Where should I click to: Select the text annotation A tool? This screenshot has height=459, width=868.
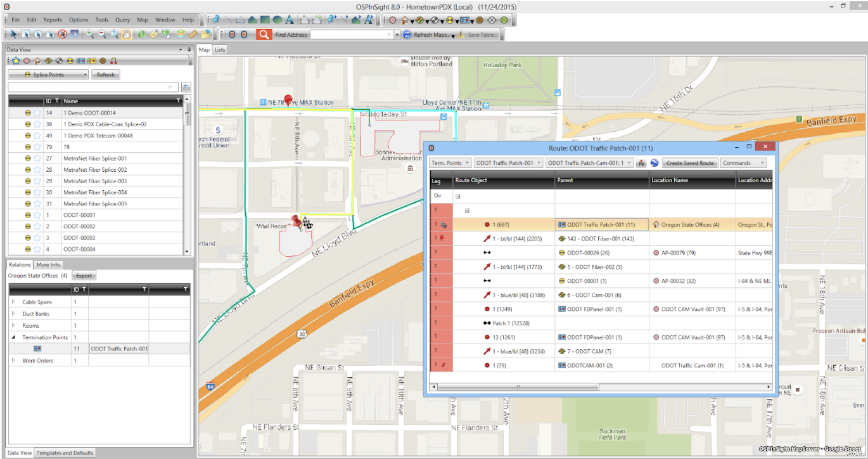[289, 20]
